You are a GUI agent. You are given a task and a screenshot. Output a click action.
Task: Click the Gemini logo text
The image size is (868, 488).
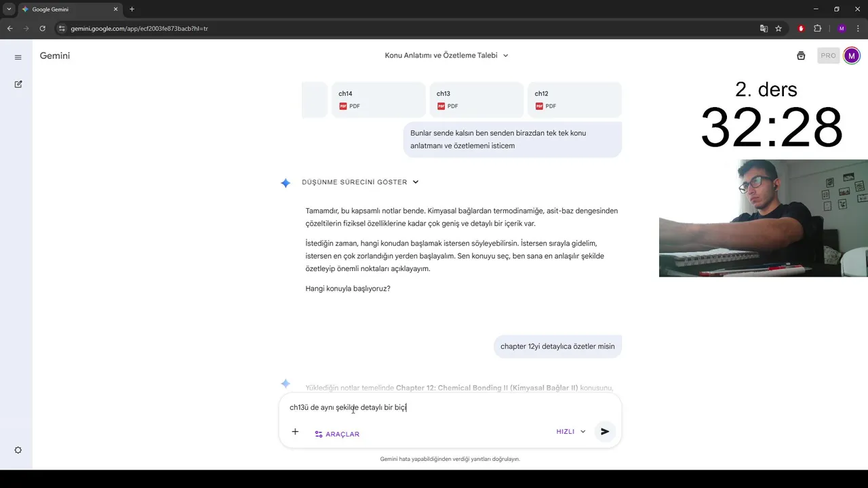pos(55,56)
